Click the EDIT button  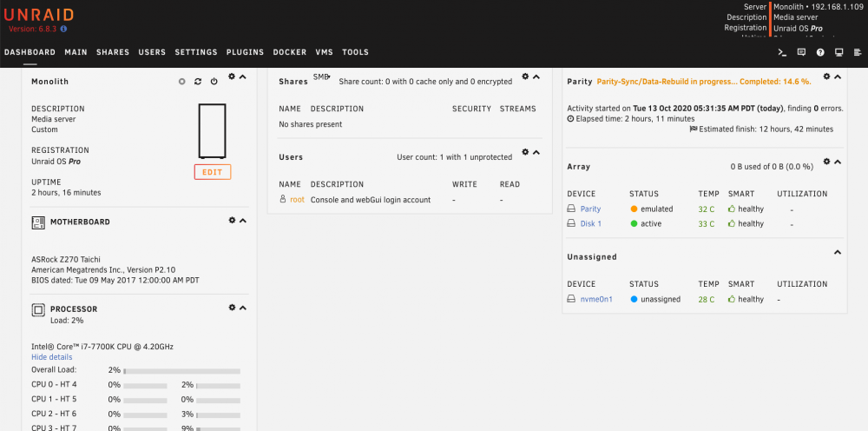coord(213,172)
